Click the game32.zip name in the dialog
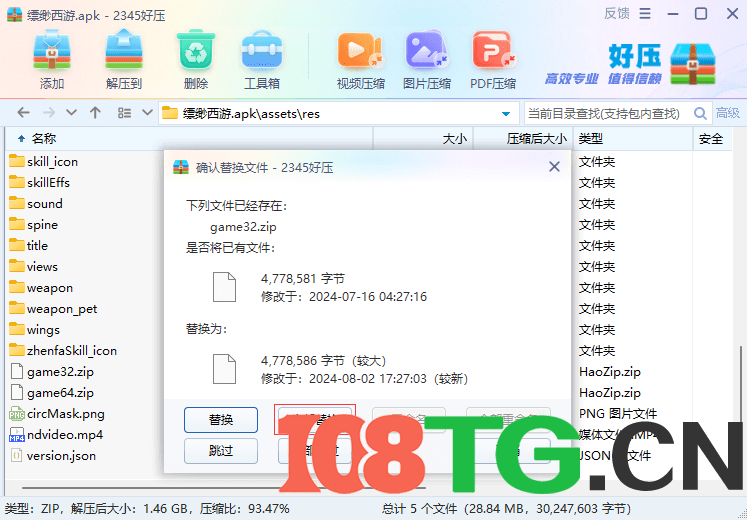Screen dimensions: 747x520 click(243, 227)
